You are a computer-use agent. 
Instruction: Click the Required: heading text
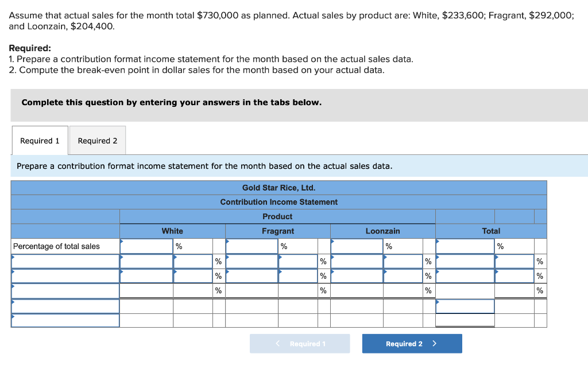30,48
